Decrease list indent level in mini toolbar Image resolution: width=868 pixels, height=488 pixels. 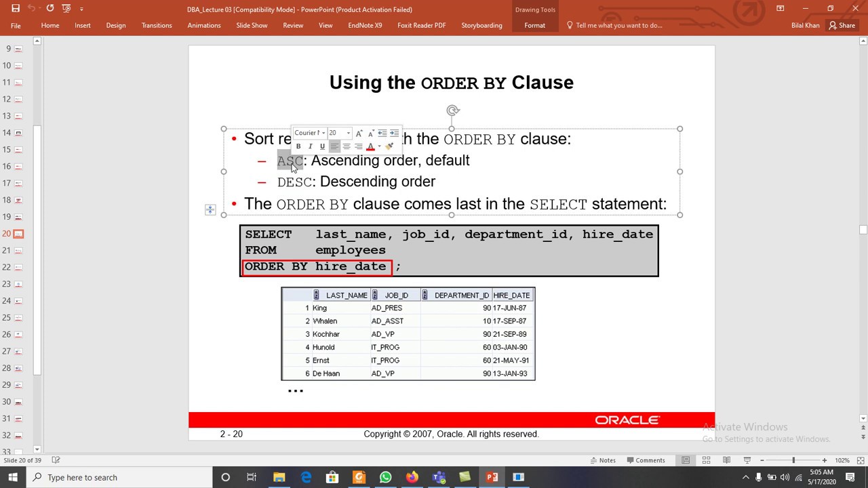click(382, 133)
